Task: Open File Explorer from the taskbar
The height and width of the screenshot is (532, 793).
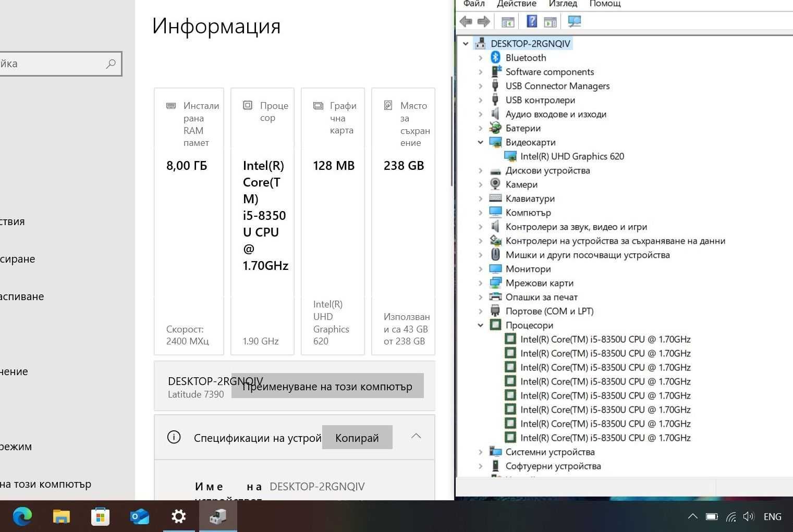Action: pyautogui.click(x=62, y=516)
